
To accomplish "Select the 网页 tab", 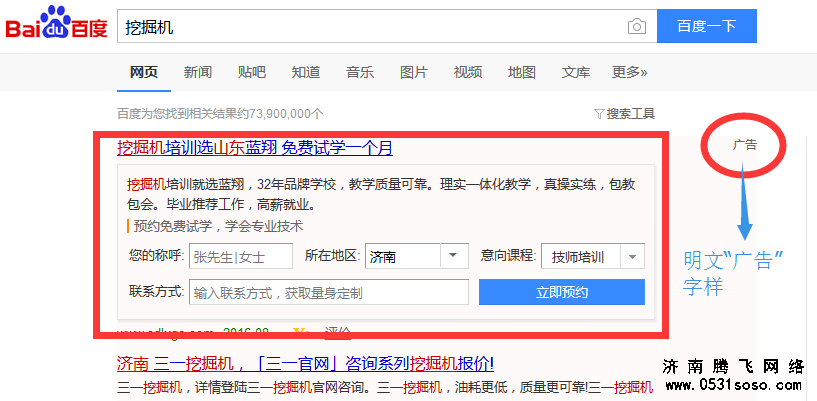I will pyautogui.click(x=144, y=72).
